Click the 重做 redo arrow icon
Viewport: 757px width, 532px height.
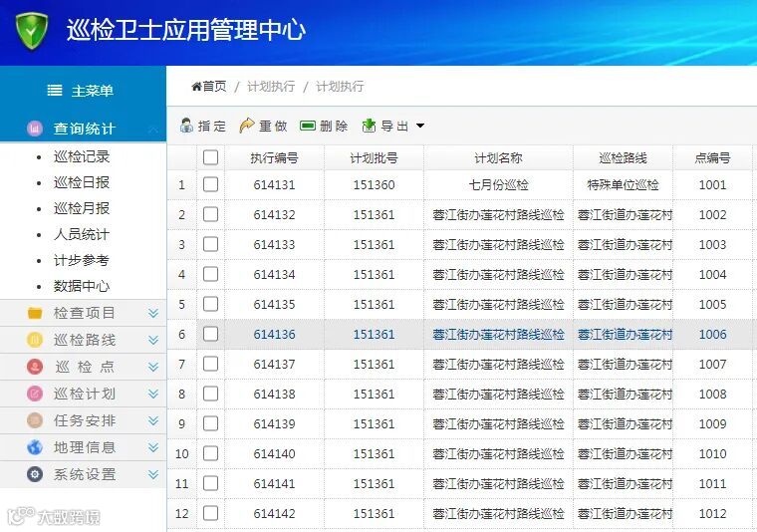(247, 126)
